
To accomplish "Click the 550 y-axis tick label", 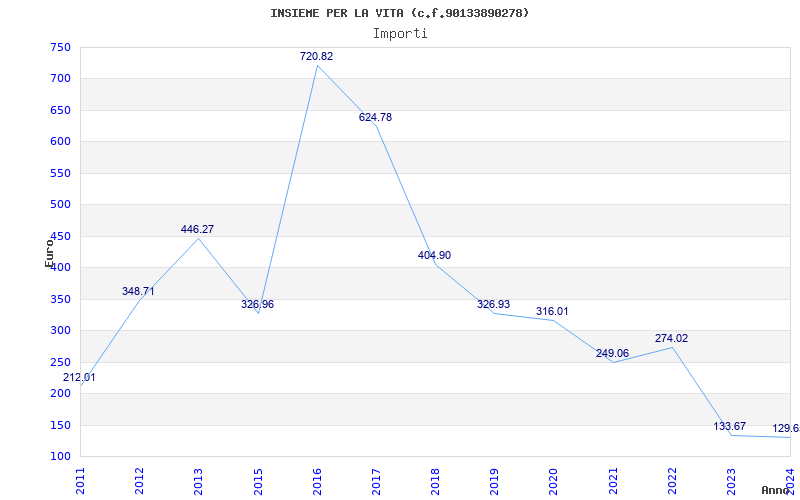I will pyautogui.click(x=60, y=173).
